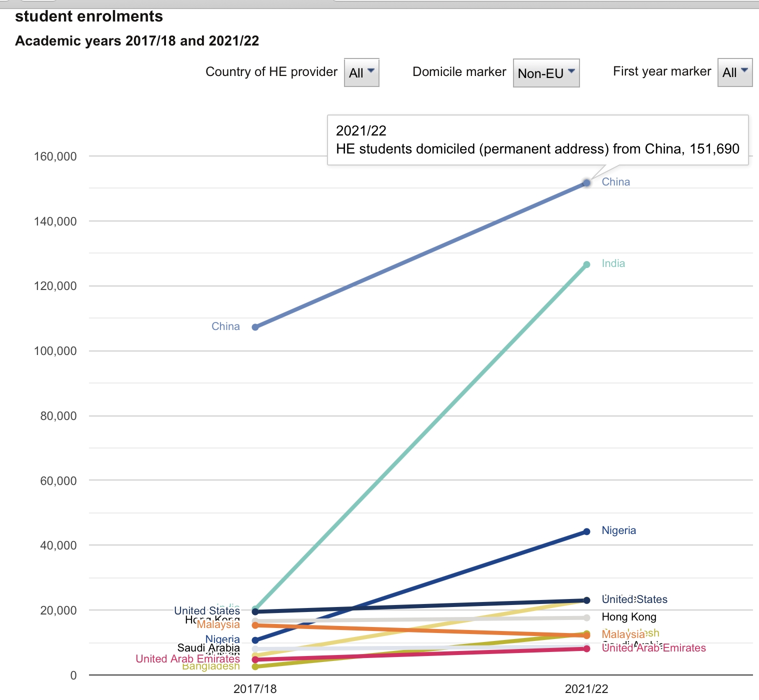Select the Hong Kong 2021/22 data marker
Image resolution: width=759 pixels, height=700 pixels.
click(x=585, y=617)
